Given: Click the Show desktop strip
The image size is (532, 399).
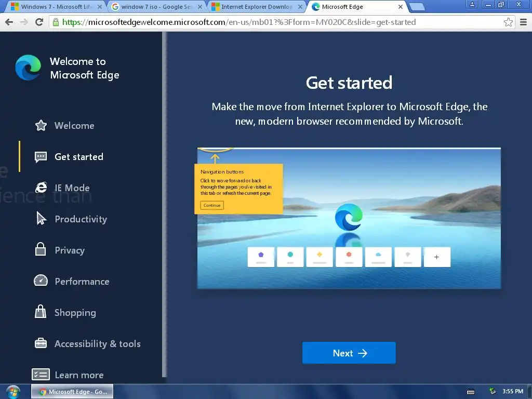Looking at the screenshot, I should tap(529, 392).
